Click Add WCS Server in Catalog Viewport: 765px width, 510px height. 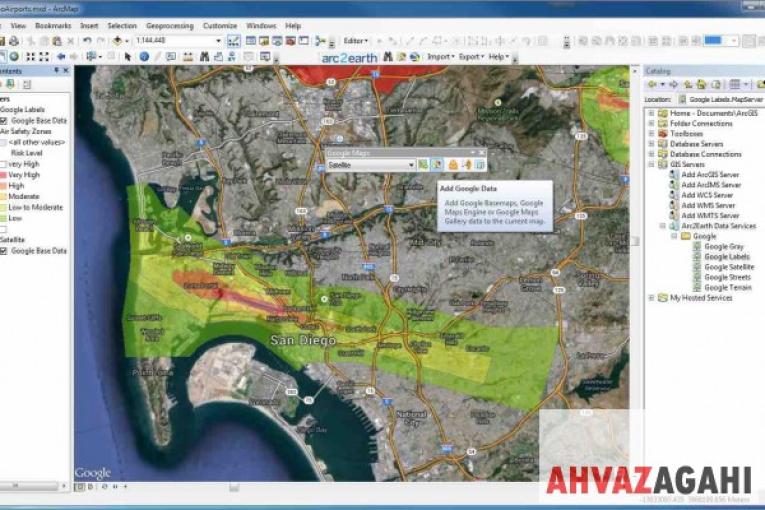(707, 195)
